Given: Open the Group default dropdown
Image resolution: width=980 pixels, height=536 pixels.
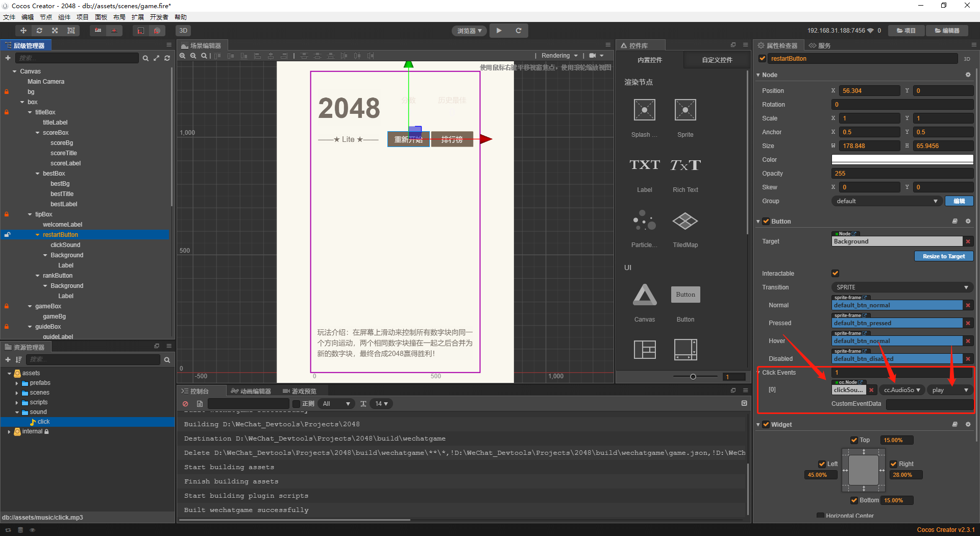Looking at the screenshot, I should pos(886,201).
